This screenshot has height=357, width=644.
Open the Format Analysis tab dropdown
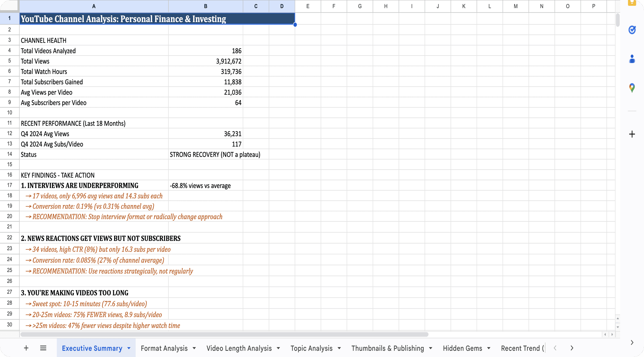point(194,348)
